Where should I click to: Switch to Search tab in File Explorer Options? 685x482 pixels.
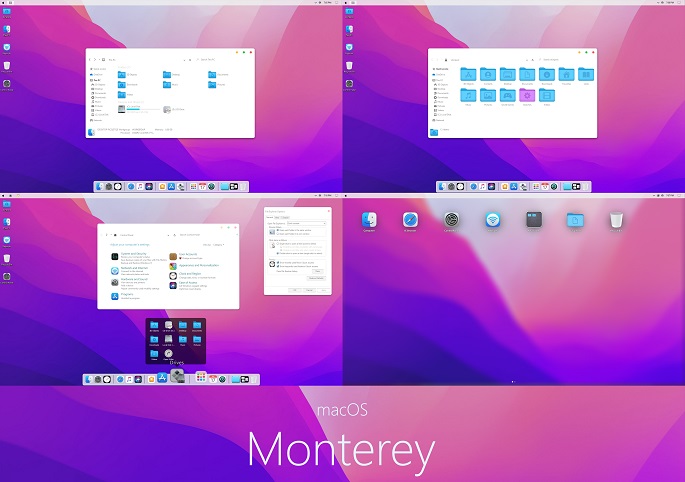[285, 217]
